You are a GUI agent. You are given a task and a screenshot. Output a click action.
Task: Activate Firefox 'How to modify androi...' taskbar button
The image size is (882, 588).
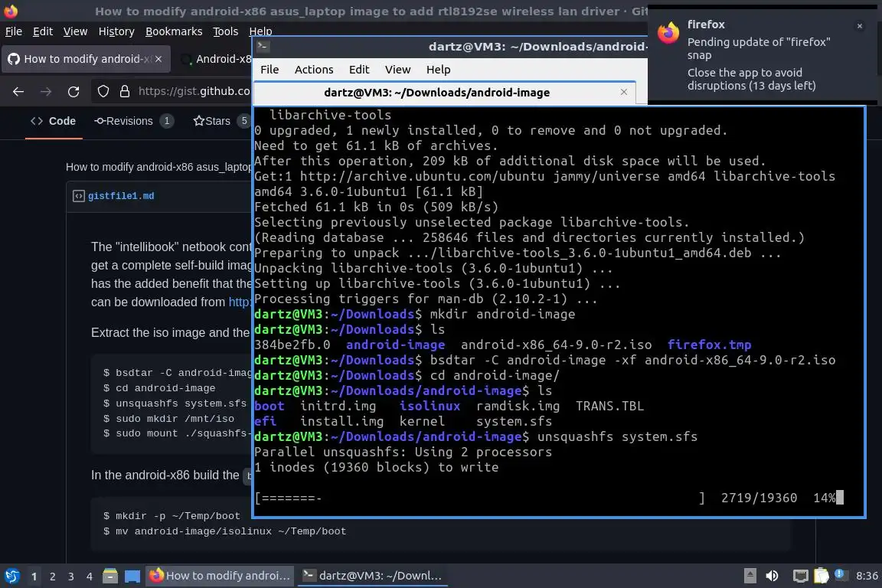220,577
